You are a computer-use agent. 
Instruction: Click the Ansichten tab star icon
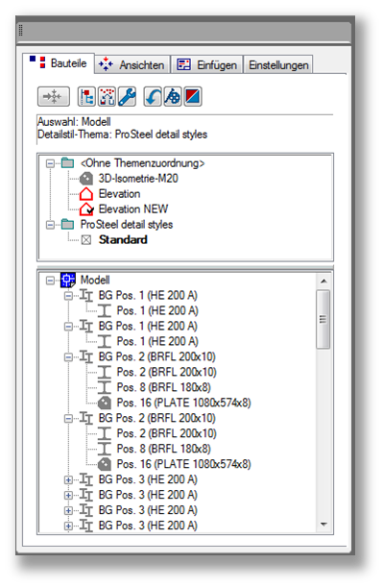106,64
